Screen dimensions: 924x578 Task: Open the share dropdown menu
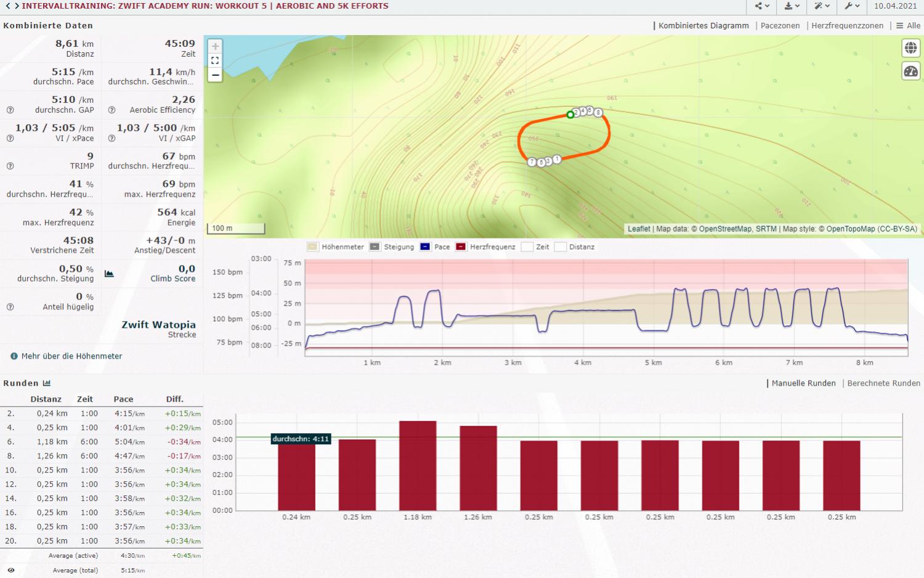[x=762, y=6]
